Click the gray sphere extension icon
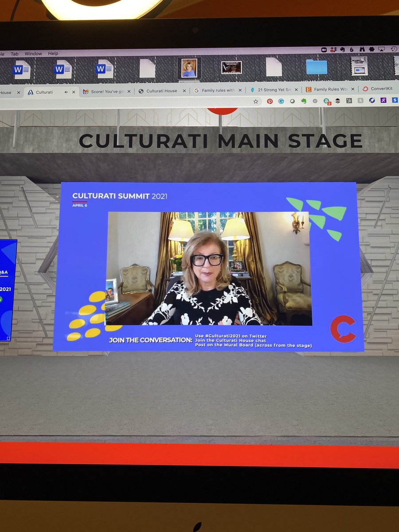 (x=293, y=101)
